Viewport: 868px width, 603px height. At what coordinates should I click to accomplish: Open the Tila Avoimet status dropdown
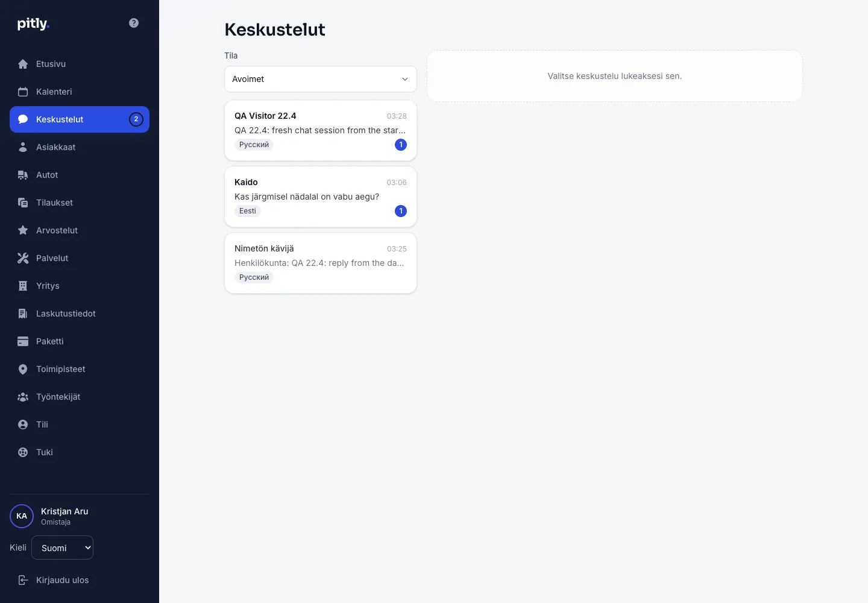tap(321, 79)
